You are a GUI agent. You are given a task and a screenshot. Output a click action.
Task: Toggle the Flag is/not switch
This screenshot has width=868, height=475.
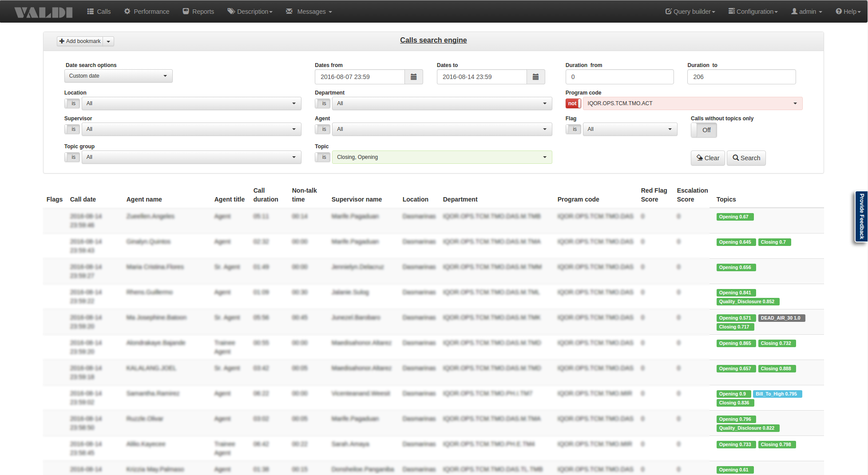point(573,129)
